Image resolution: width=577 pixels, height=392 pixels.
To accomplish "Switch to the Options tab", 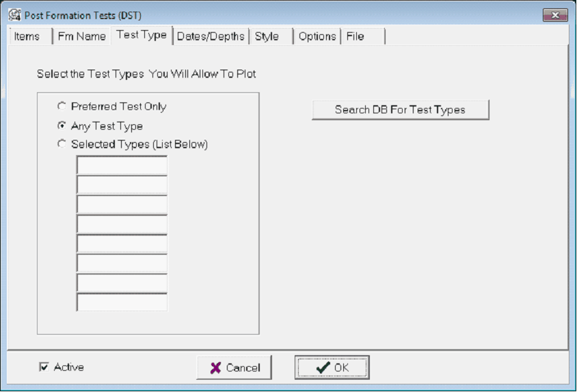I will [317, 37].
